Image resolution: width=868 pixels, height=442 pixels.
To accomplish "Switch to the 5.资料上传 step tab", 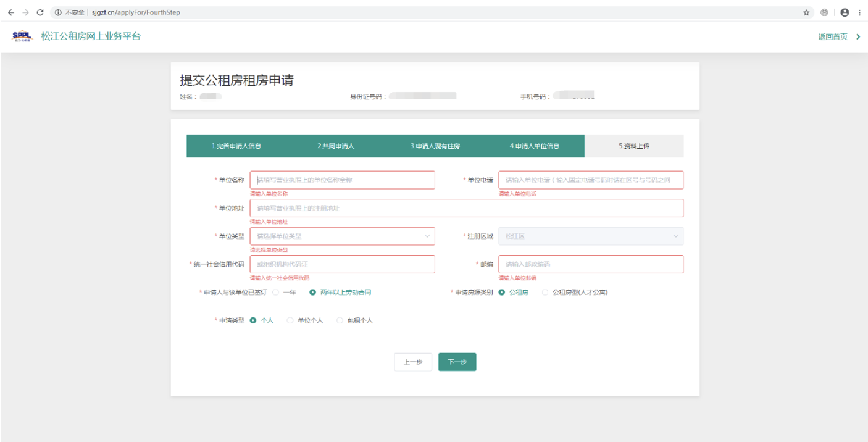I will tap(633, 146).
